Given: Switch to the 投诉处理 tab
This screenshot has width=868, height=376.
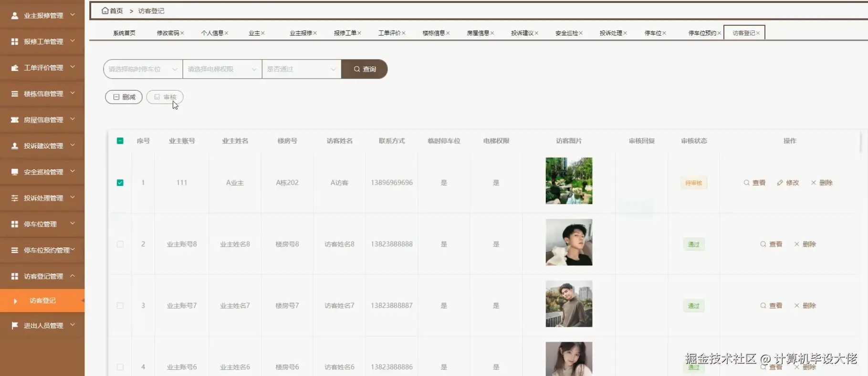Looking at the screenshot, I should pyautogui.click(x=611, y=33).
